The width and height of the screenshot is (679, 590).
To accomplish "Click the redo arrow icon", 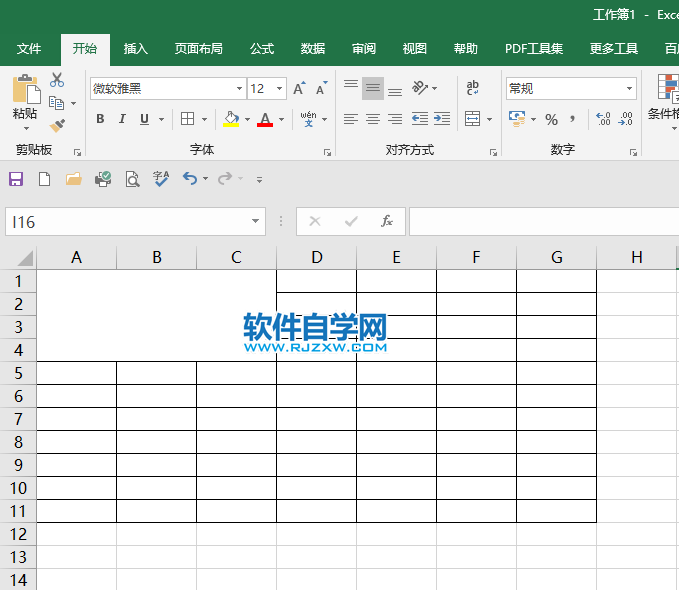I will (x=225, y=178).
